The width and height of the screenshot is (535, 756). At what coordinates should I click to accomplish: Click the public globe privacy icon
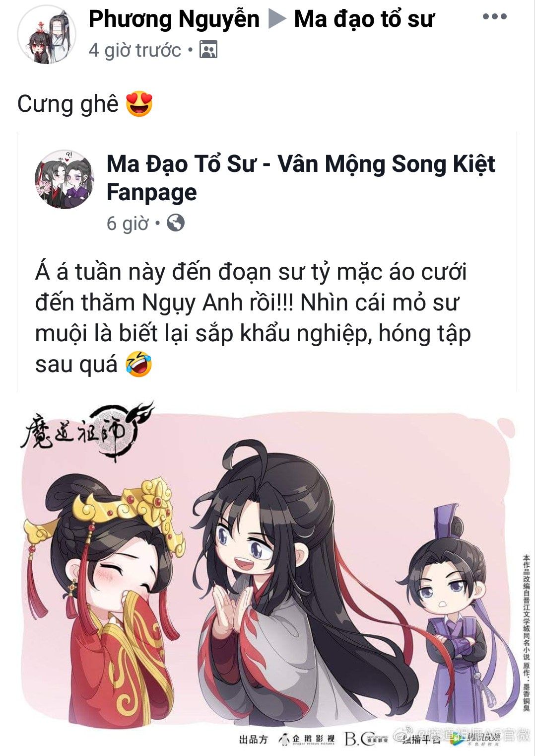pyautogui.click(x=176, y=223)
